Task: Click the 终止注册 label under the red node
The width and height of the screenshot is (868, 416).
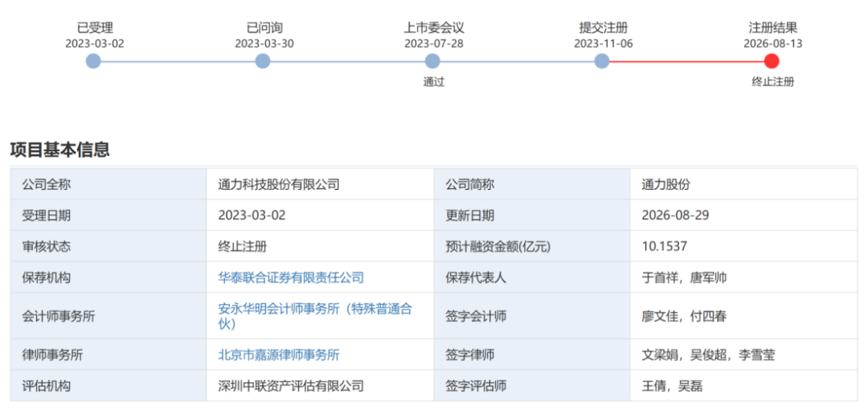Action: 773,82
